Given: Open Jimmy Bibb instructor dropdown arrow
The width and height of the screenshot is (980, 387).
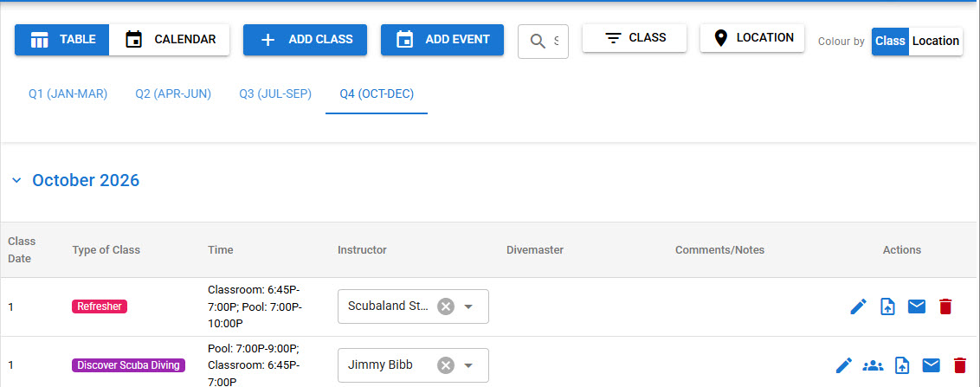Looking at the screenshot, I should pos(468,365).
